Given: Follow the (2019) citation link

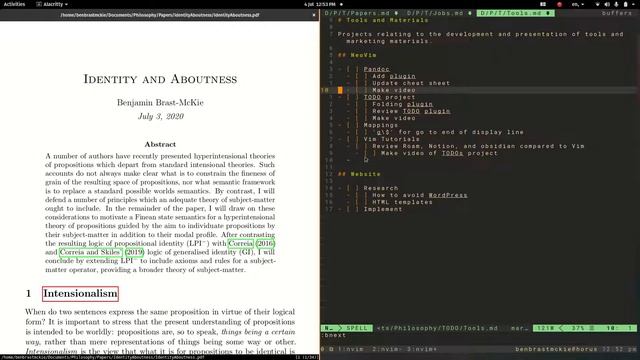Looking at the screenshot, I should (134, 252).
